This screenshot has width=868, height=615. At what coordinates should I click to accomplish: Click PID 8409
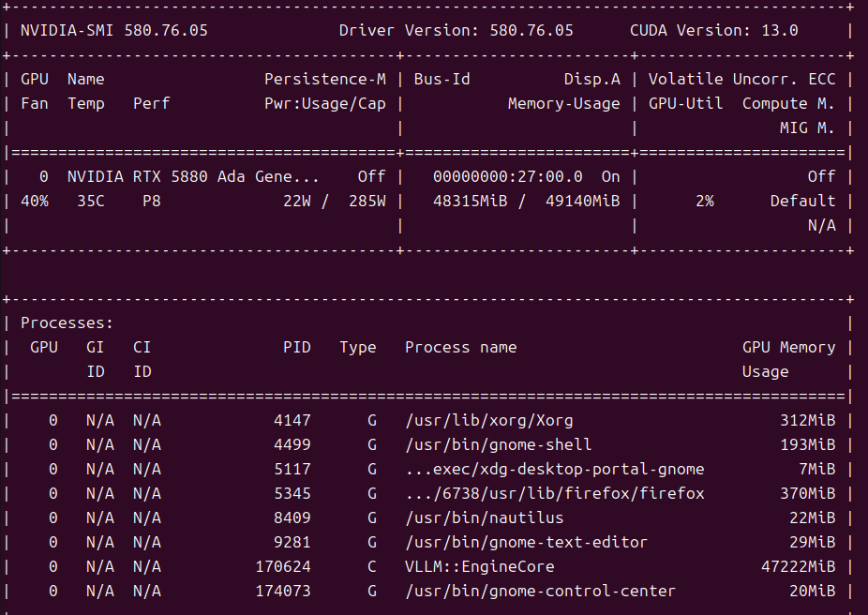pos(292,517)
